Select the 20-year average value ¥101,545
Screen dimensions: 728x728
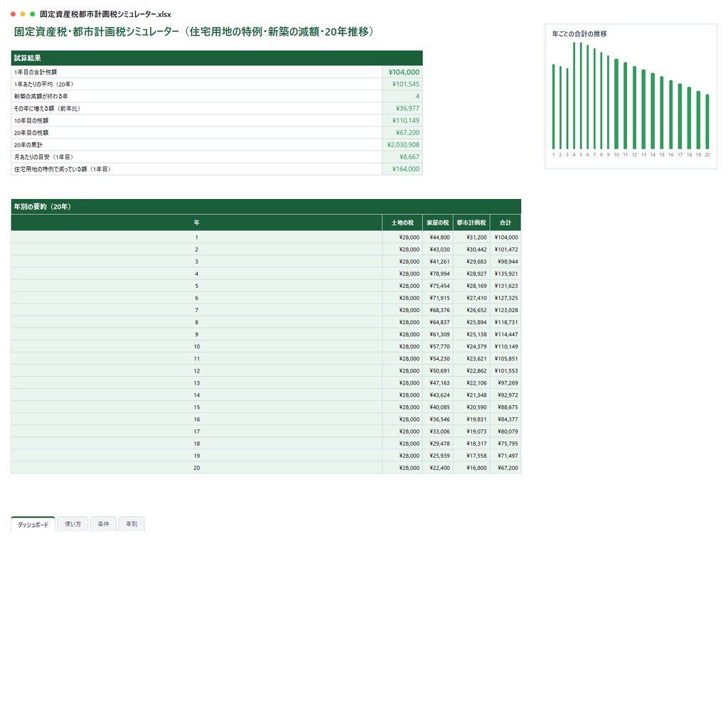402,84
